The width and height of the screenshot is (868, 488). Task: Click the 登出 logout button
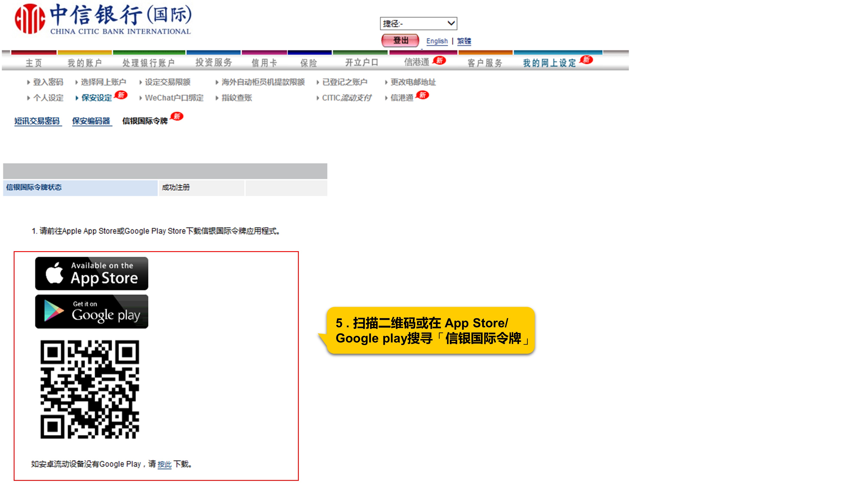pos(400,41)
